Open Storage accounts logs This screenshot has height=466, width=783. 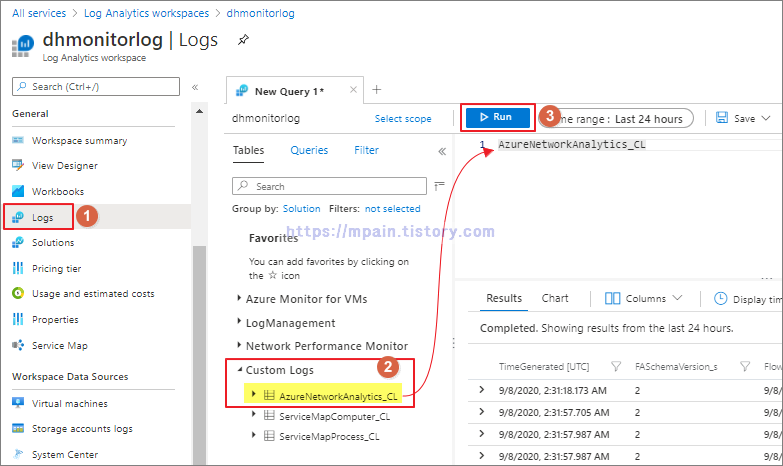pos(82,429)
